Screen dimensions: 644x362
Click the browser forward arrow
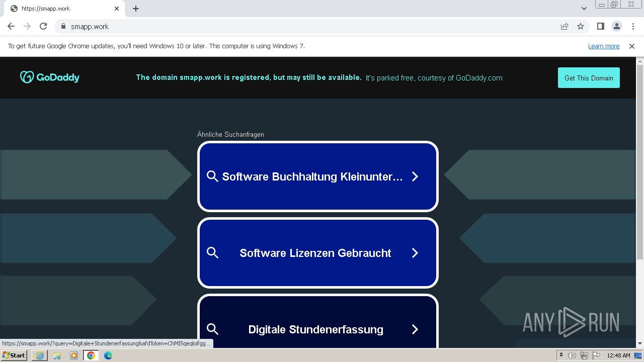click(x=27, y=26)
